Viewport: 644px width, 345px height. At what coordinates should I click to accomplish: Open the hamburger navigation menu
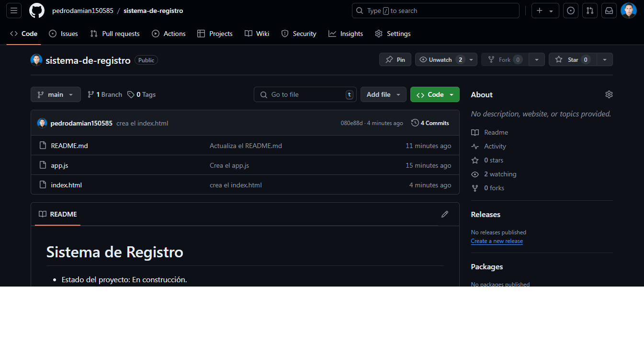[14, 11]
